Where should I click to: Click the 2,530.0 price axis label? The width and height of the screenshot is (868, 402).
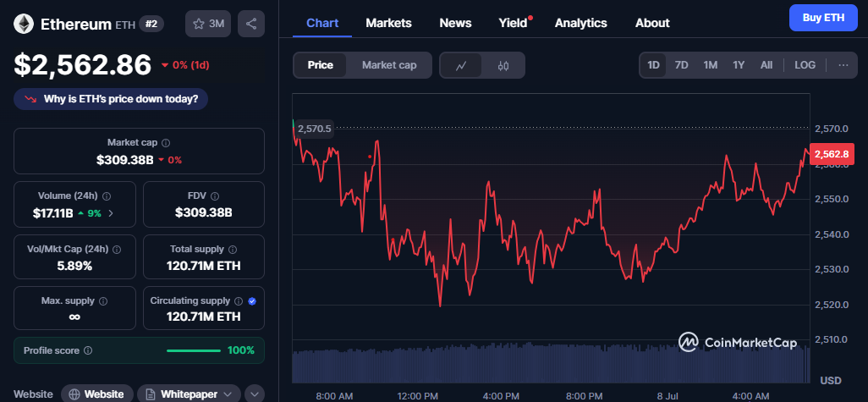tap(831, 269)
